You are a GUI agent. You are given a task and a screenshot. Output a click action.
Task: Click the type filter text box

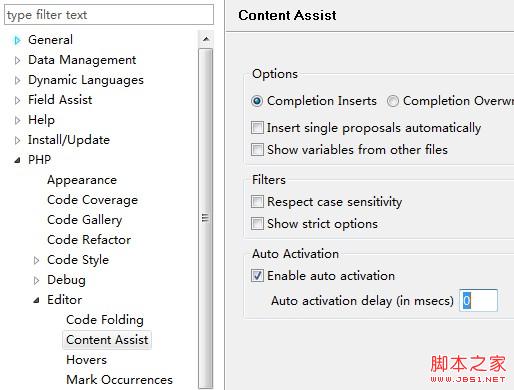[x=109, y=15]
